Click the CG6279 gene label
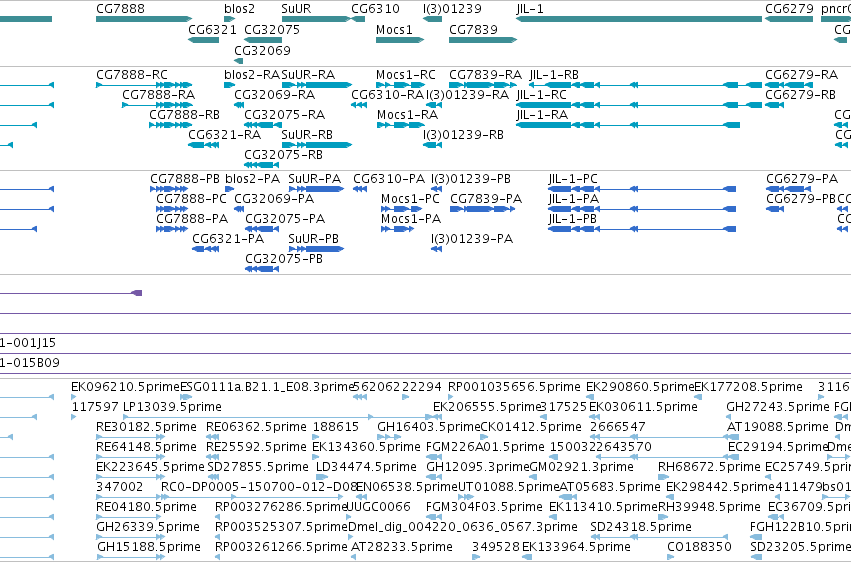 point(789,9)
